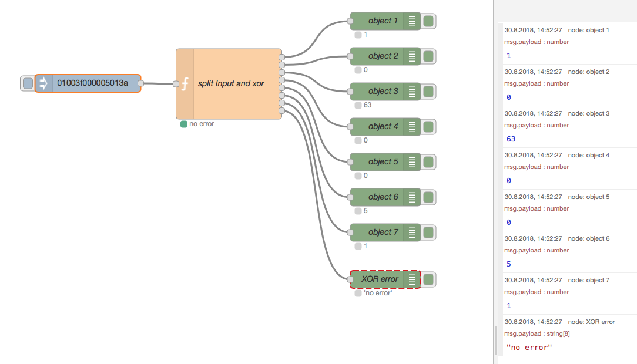Click the input port of object 1 node
Screen dimensions: 637x364
coord(350,21)
